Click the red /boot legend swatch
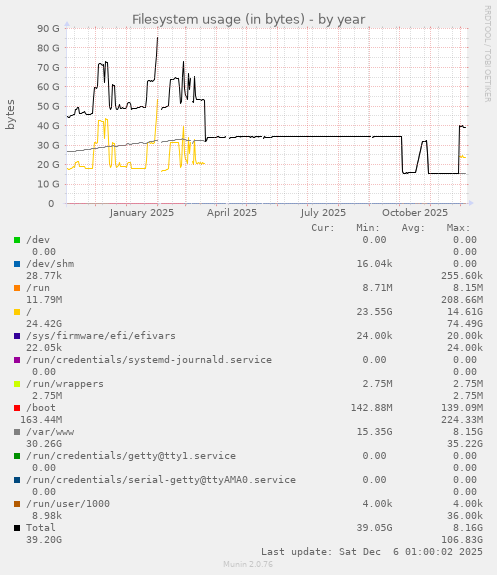Image resolution: width=497 pixels, height=575 pixels. pyautogui.click(x=17, y=408)
